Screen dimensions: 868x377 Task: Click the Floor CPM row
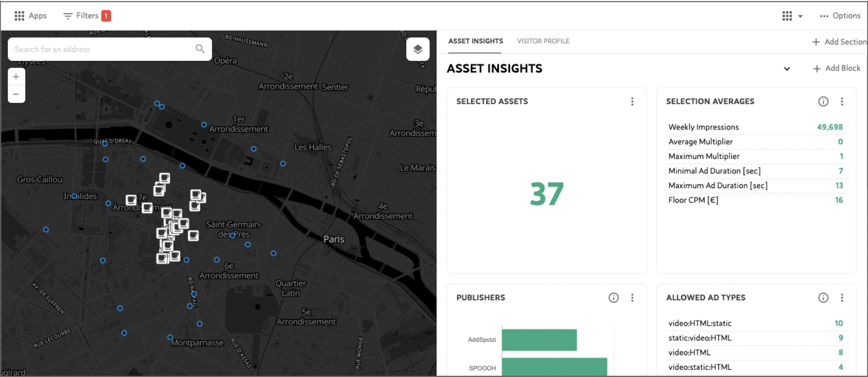click(756, 200)
